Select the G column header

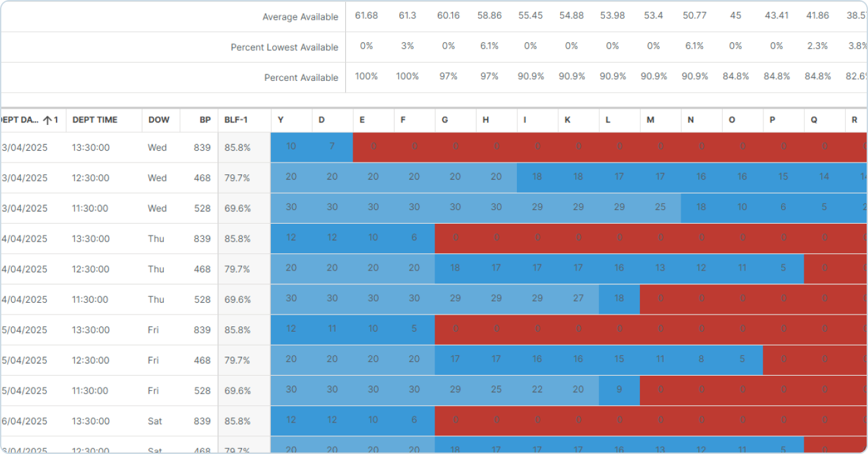tap(445, 120)
